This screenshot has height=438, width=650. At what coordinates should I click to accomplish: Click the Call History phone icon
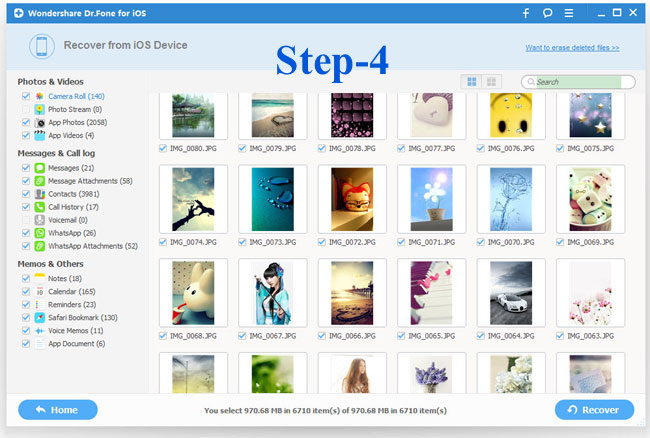click(x=39, y=207)
